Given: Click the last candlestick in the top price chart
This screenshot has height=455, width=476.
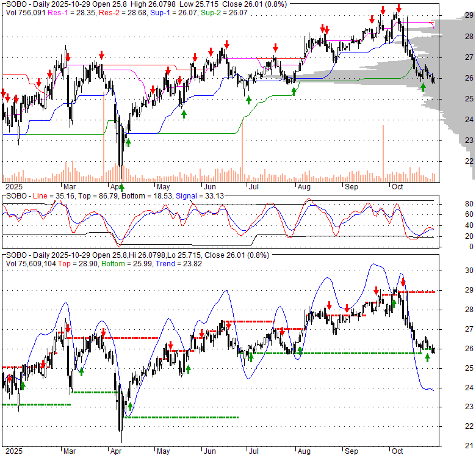Looking at the screenshot, I should [433, 80].
